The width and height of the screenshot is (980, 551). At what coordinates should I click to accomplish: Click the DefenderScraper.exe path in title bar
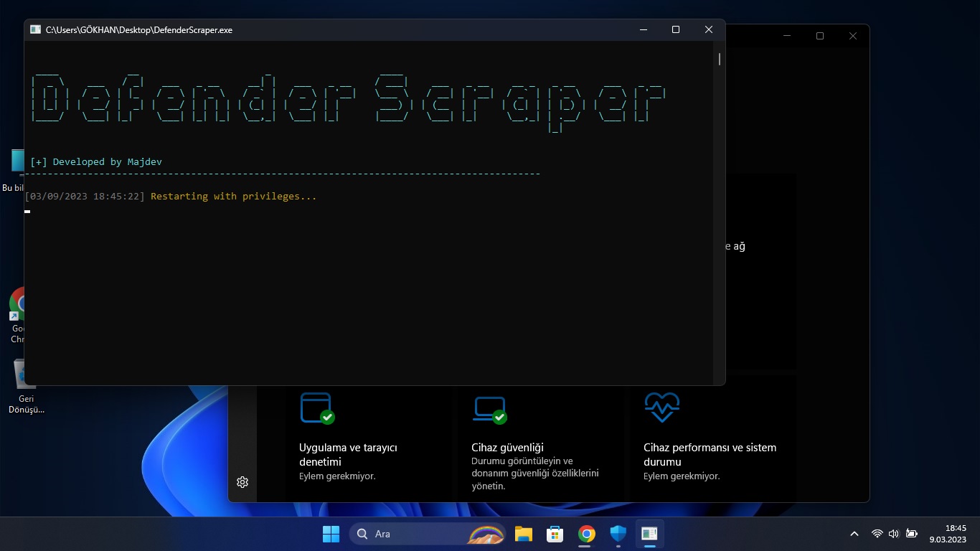point(139,30)
